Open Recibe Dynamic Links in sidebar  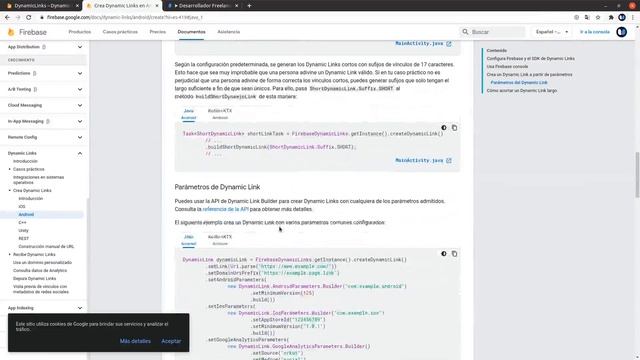click(x=34, y=254)
